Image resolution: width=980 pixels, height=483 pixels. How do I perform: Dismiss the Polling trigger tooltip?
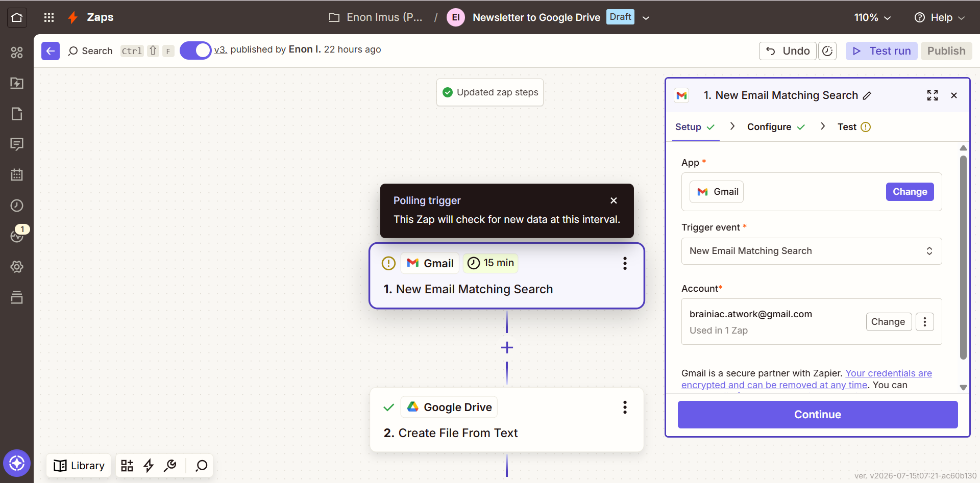point(614,200)
